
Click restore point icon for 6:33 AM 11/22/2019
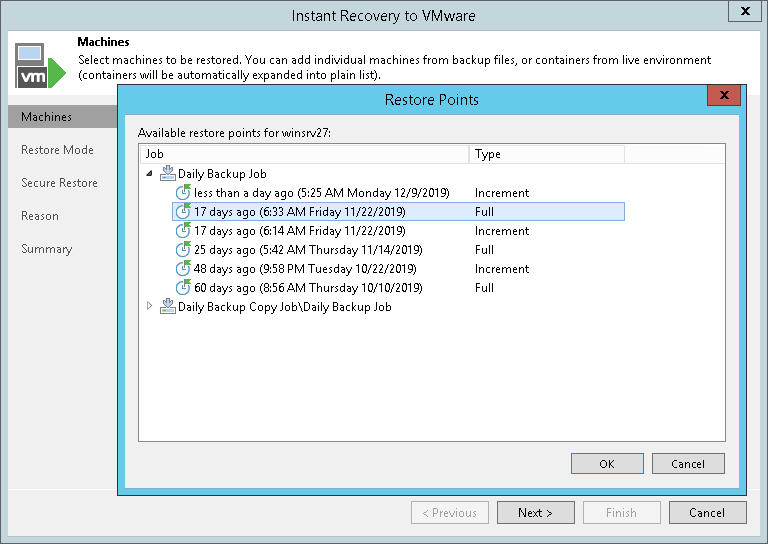click(183, 212)
